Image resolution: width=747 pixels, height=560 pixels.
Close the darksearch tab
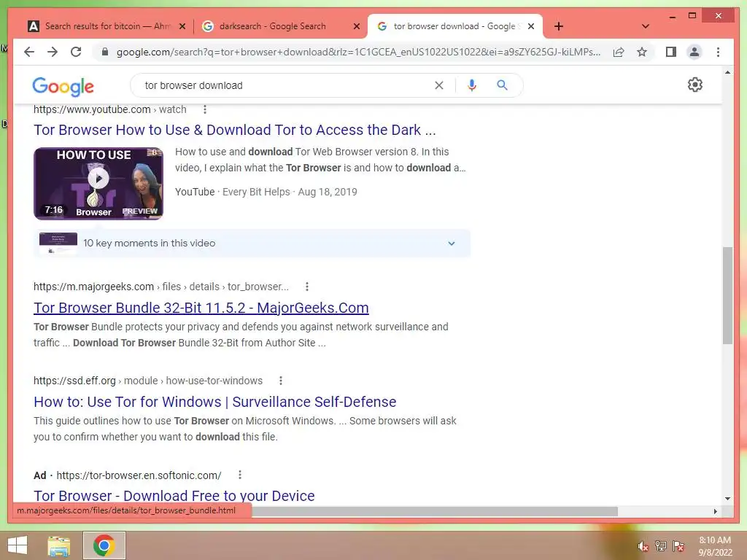click(x=356, y=27)
